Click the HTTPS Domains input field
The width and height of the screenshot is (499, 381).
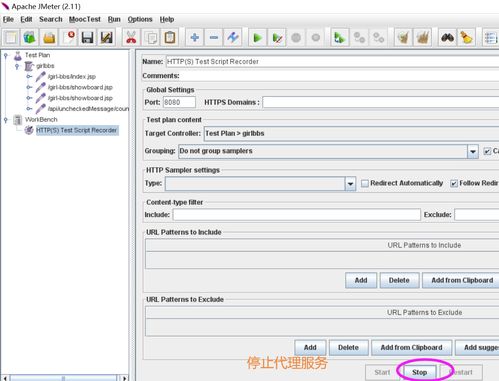[381, 102]
